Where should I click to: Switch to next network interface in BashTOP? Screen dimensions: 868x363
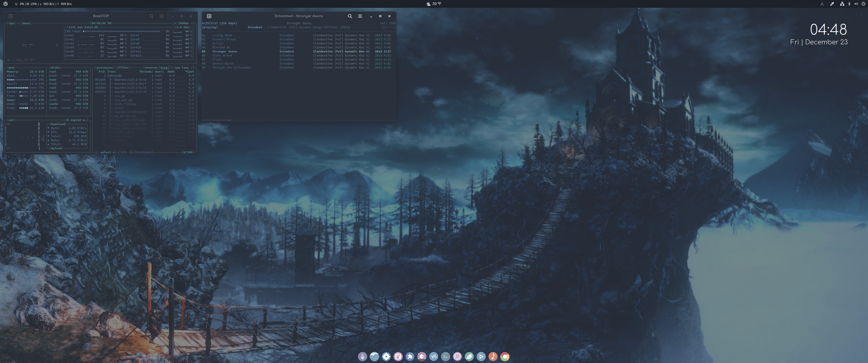84,120
